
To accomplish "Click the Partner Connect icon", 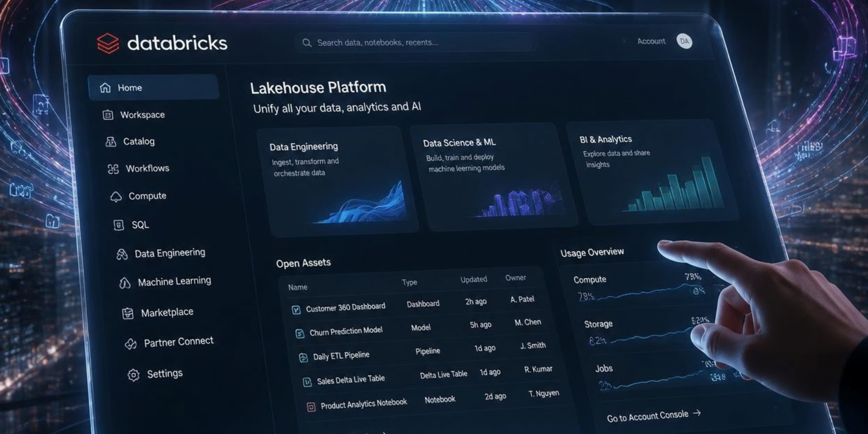I will (131, 344).
